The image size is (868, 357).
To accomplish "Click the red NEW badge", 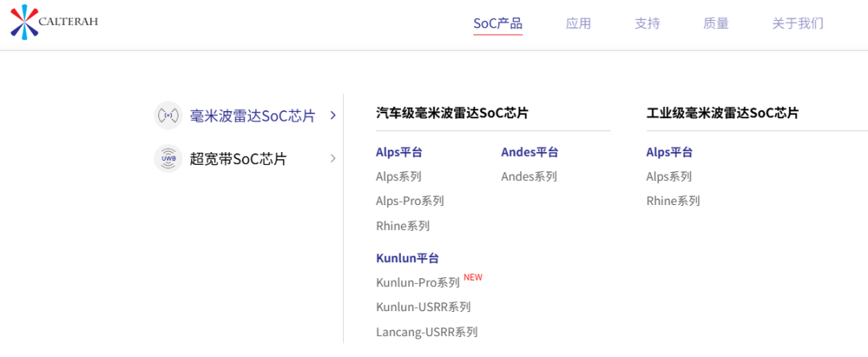I will (473, 277).
